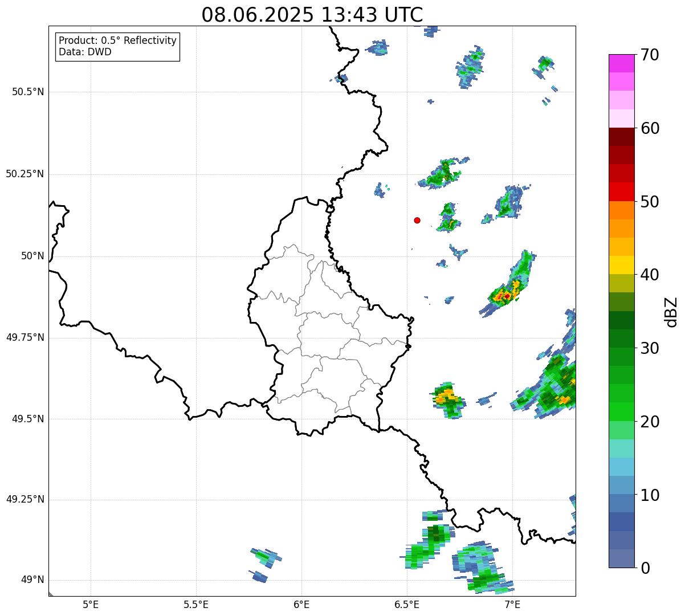The height and width of the screenshot is (616, 685).
Task: Click the 49°N latitude label
Action: tap(33, 580)
